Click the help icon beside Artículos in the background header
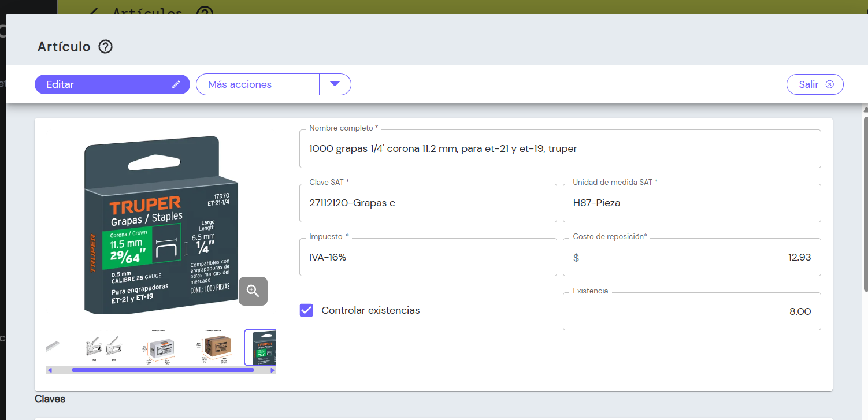 (x=205, y=12)
